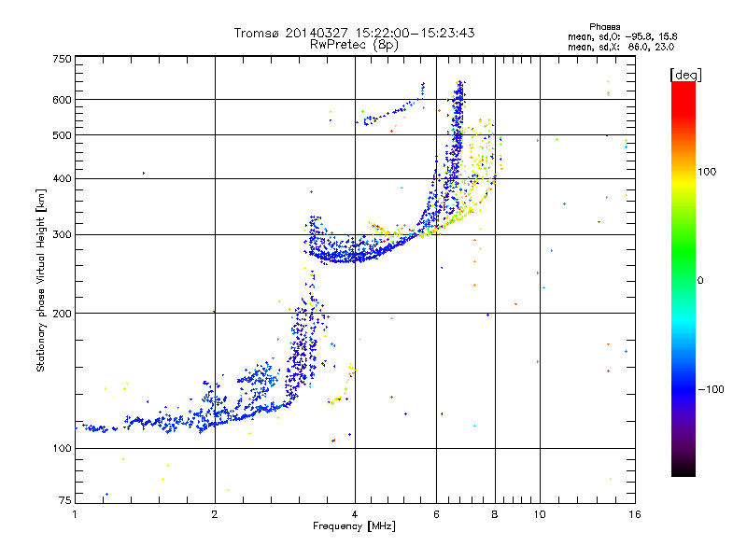Image resolution: width=747 pixels, height=560 pixels.
Task: Click the "1" frequency axis tick label
Action: pyautogui.click(x=75, y=514)
